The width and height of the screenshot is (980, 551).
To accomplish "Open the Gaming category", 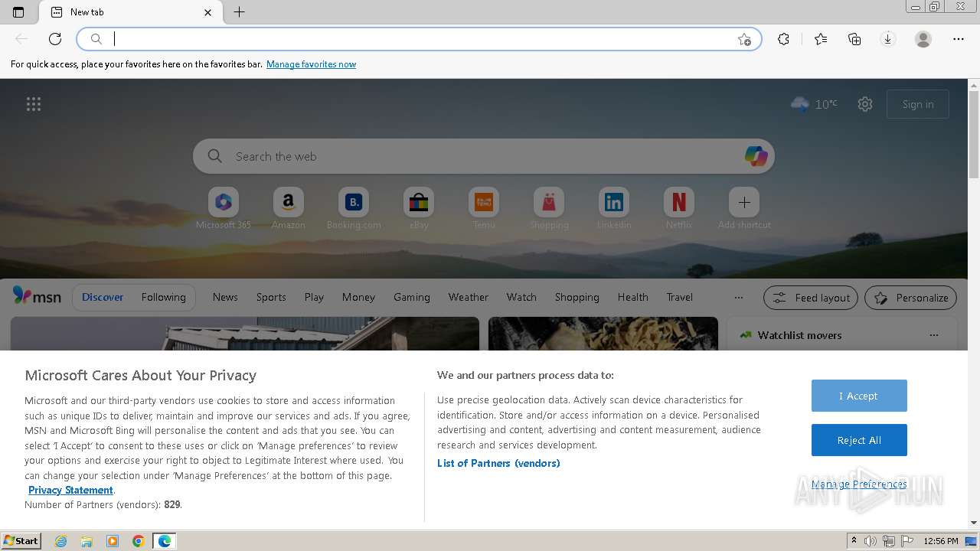I will pos(412,297).
